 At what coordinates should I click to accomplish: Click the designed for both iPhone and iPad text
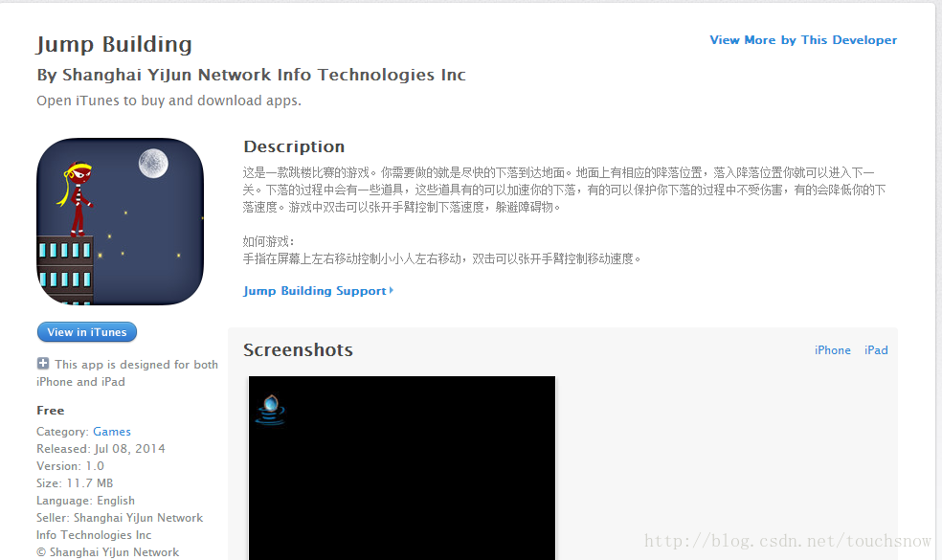127,373
